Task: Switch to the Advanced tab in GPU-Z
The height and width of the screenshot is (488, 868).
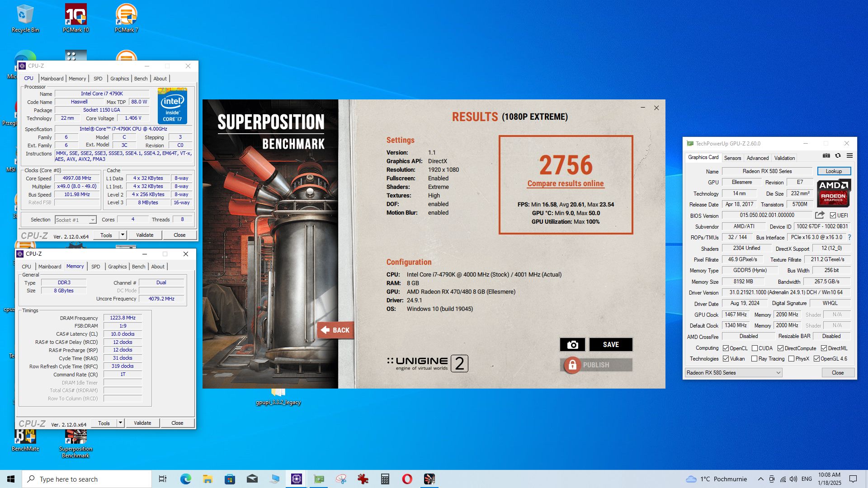Action: point(757,158)
